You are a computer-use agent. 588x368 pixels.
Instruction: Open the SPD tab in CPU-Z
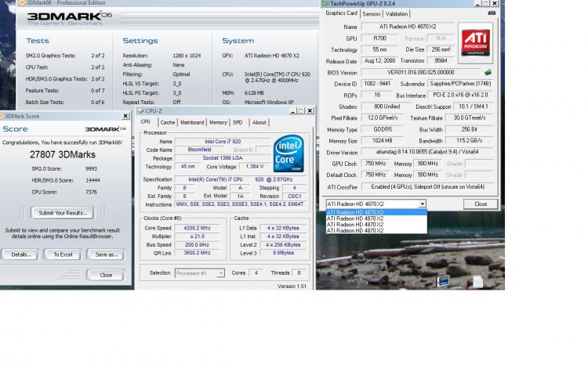238,122
